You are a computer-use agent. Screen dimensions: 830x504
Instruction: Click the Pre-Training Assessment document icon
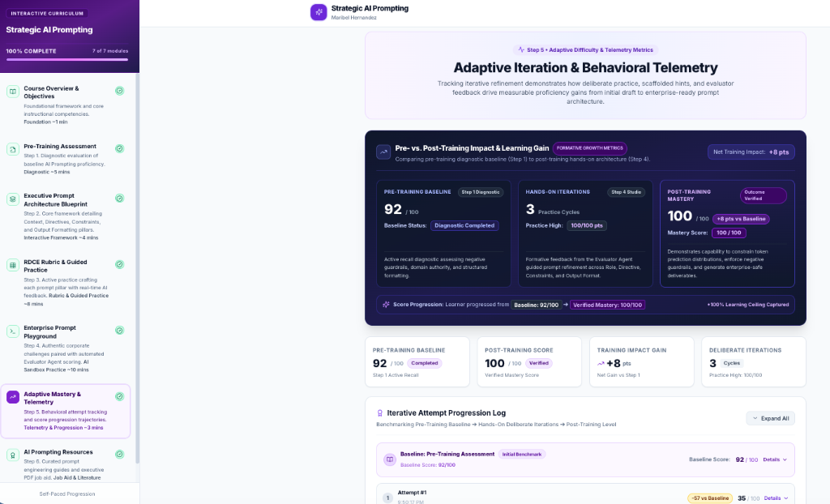point(13,149)
